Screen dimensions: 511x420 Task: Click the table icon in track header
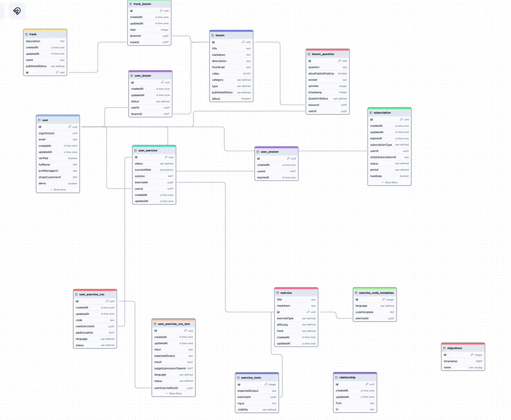pos(26,34)
